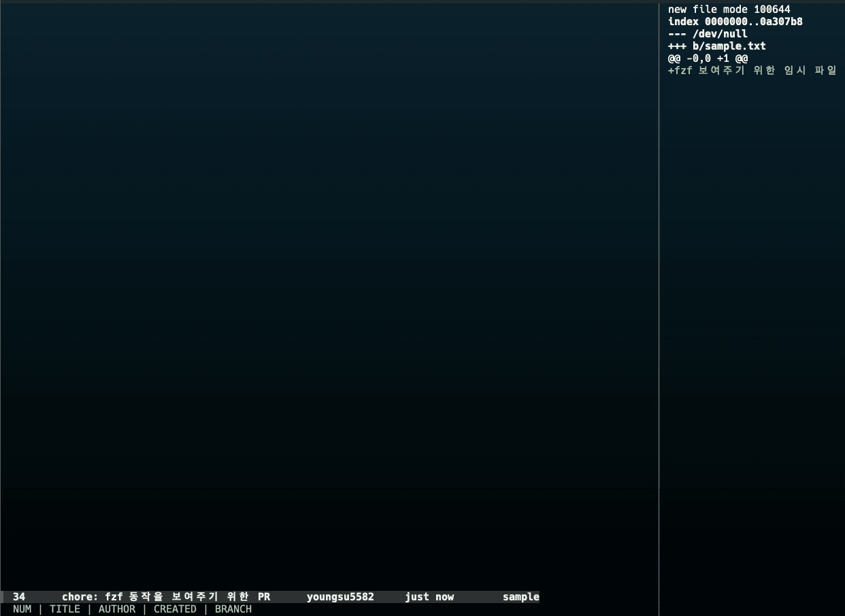Click the "sample" branch name in the row
Image resolution: width=845 pixels, height=616 pixels.
[520, 597]
